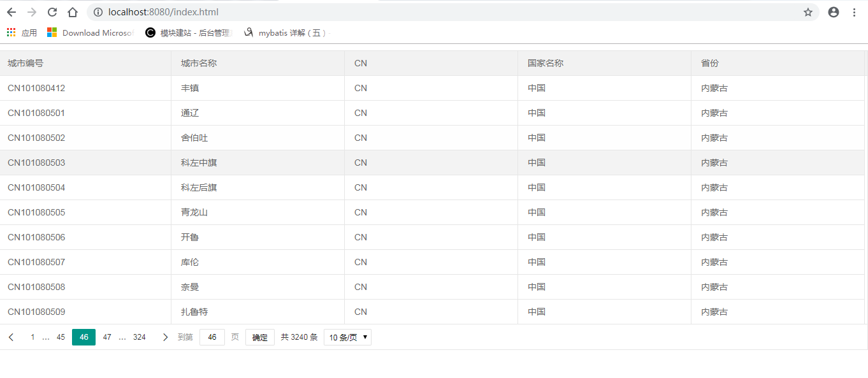The height and width of the screenshot is (378, 868).
Task: Open the 应用 apps bookmark
Action: tap(22, 33)
